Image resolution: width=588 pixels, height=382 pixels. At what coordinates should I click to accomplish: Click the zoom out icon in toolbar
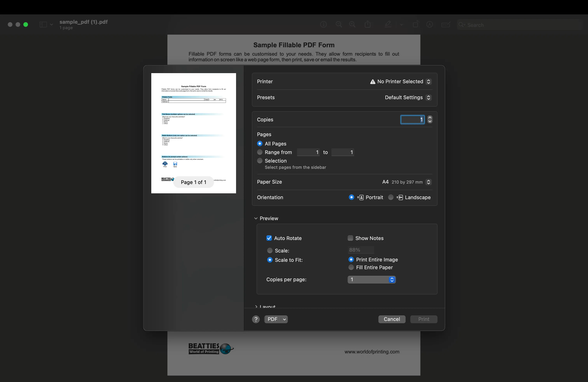click(339, 25)
